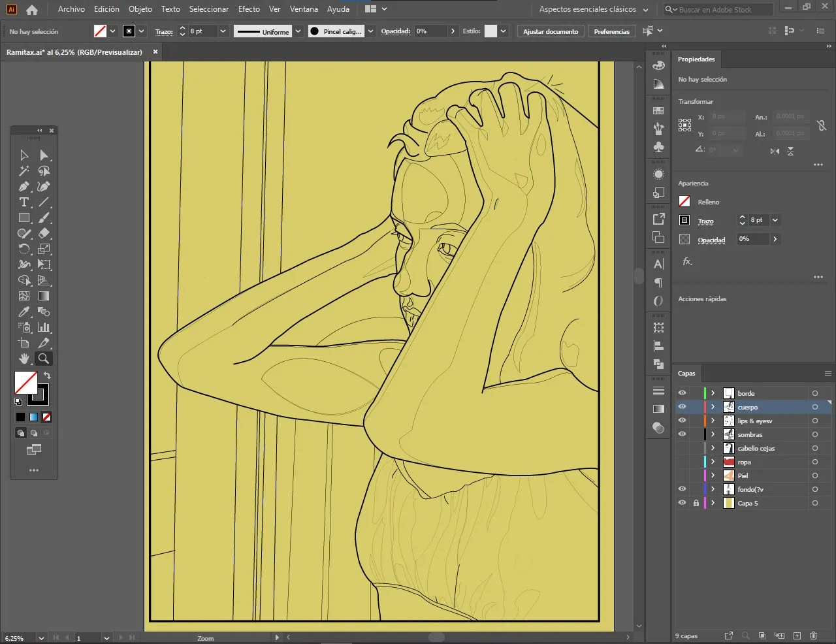Hide the sombras layer
The width and height of the screenshot is (836, 644).
[x=682, y=434]
